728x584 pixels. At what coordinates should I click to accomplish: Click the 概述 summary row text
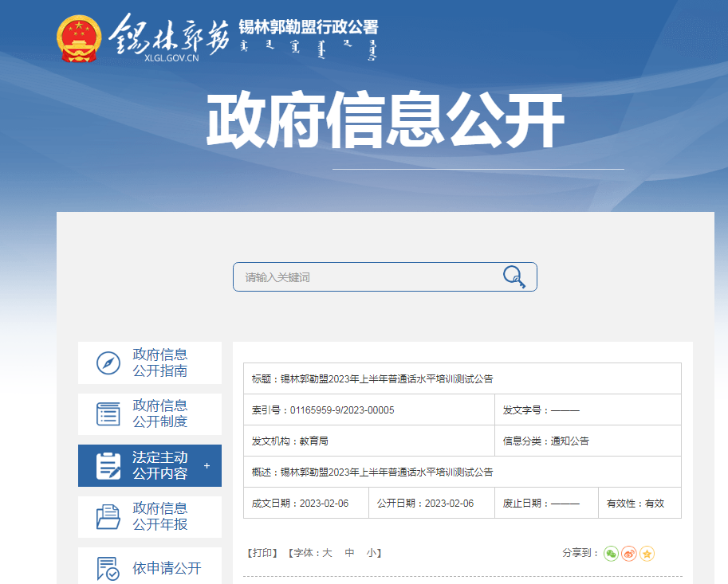(x=372, y=472)
